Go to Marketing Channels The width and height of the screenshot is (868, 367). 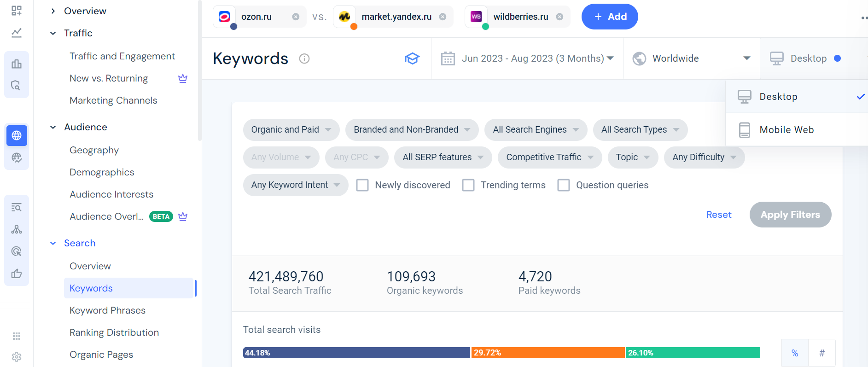(113, 100)
